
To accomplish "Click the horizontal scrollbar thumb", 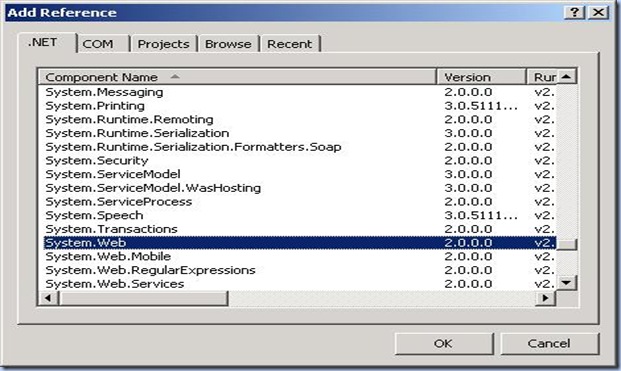I will pos(143,298).
